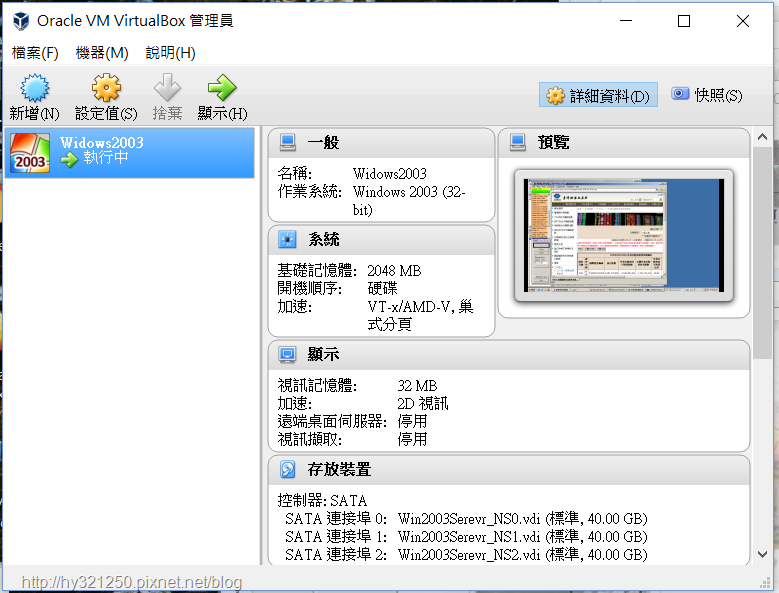Click the 顯示 section header
The width and height of the screenshot is (779, 593).
coord(509,355)
